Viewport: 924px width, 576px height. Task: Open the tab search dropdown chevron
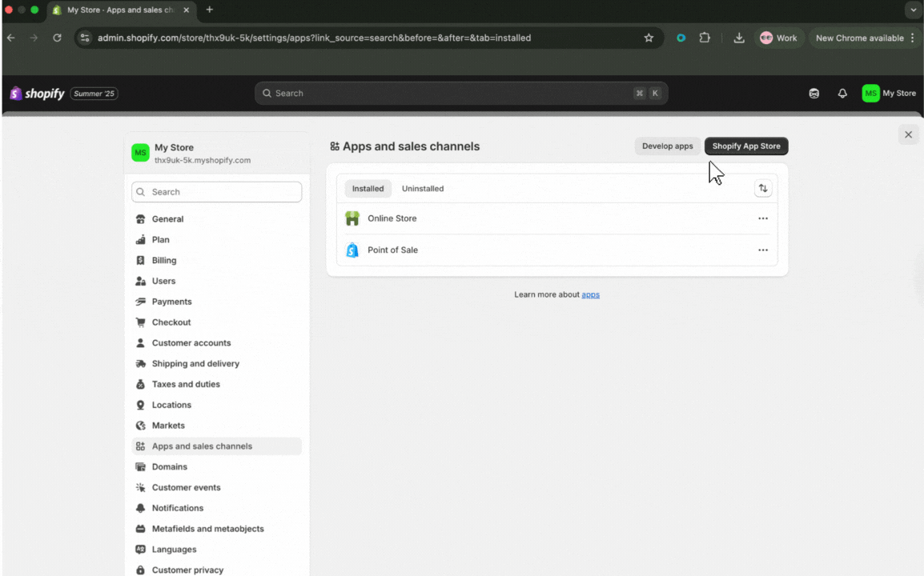[x=913, y=10]
